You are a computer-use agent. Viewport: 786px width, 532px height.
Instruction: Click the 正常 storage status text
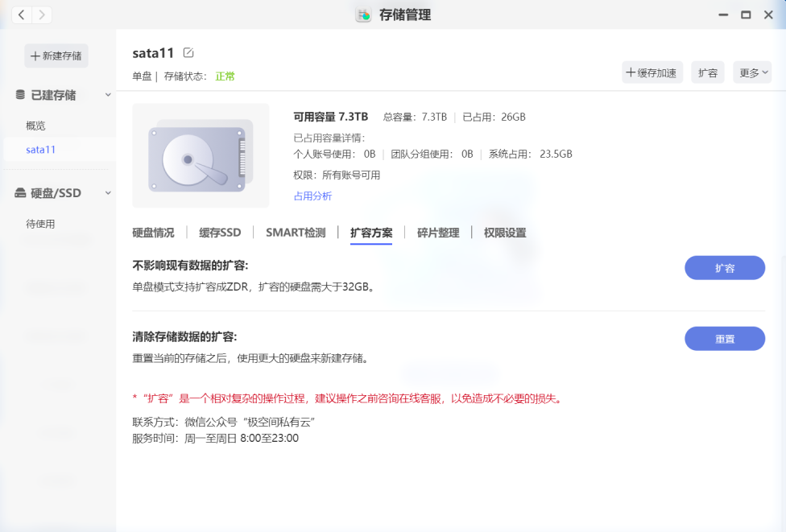(x=225, y=76)
